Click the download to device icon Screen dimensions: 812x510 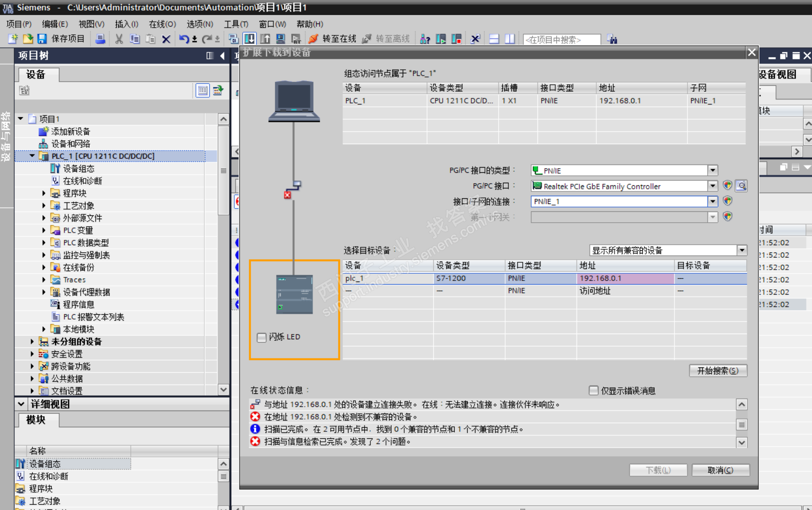click(x=249, y=39)
